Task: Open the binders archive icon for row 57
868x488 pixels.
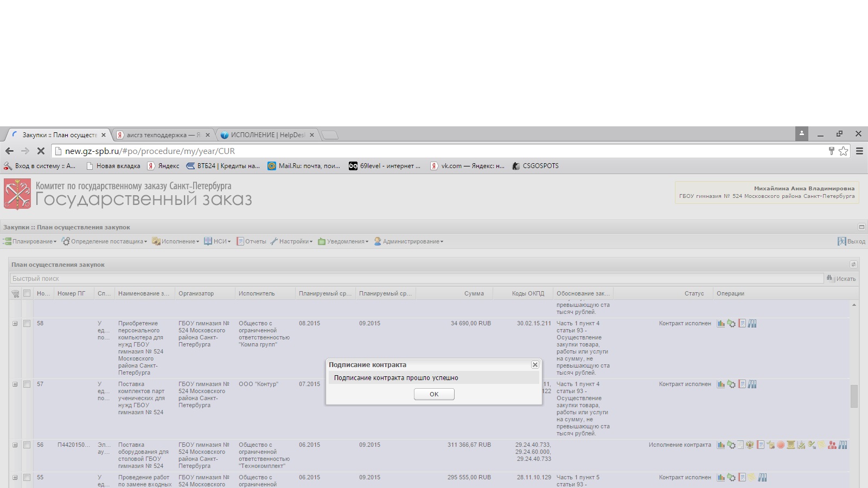Action: click(752, 384)
